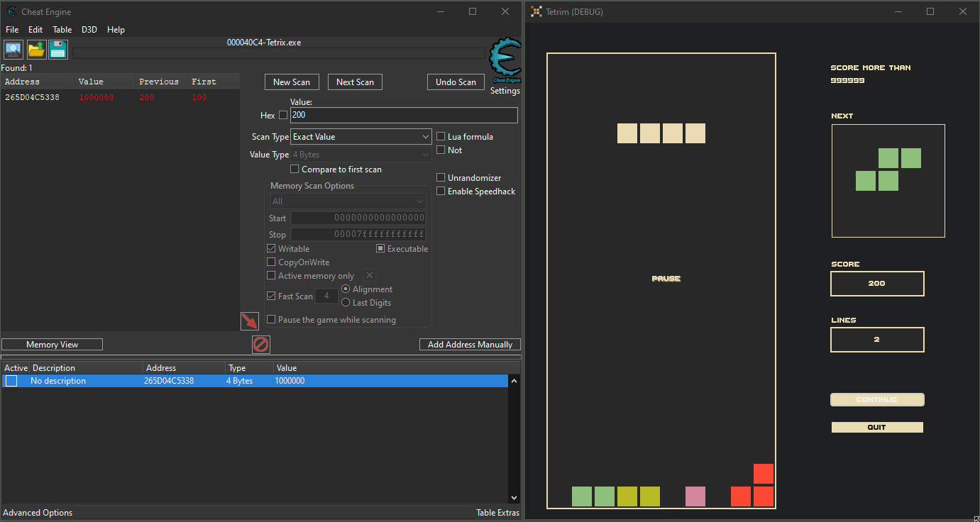Enable the CopyOnWrite checkbox
Viewport: 980px width, 522px height.
pos(271,262)
